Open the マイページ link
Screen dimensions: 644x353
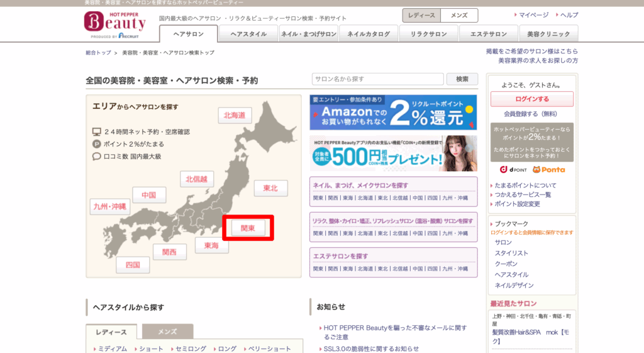click(533, 14)
